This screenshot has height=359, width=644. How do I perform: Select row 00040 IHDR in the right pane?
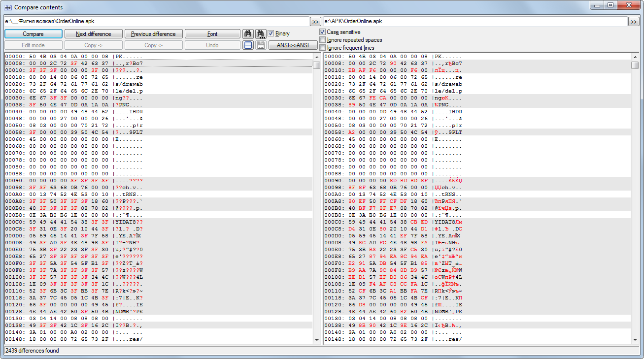pos(477,112)
